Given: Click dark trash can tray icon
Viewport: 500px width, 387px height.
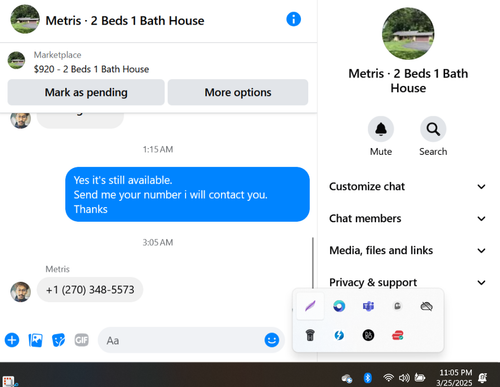Looking at the screenshot, I should point(310,335).
